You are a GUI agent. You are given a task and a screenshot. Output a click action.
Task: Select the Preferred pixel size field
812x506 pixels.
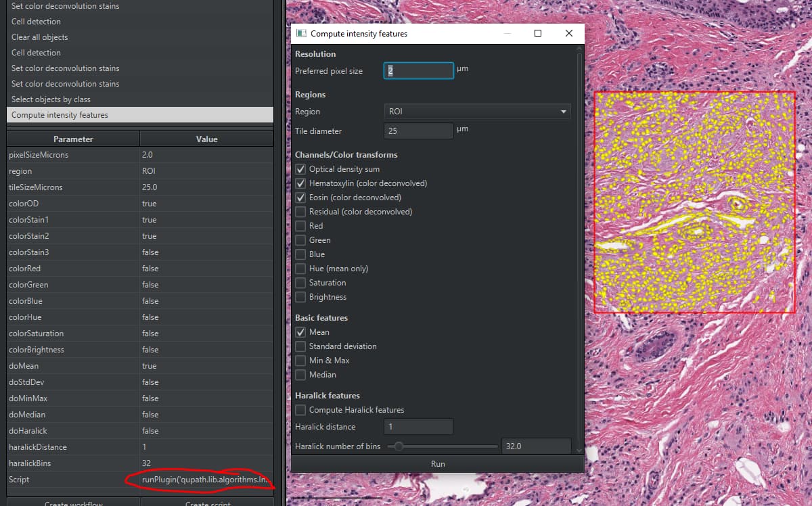418,70
